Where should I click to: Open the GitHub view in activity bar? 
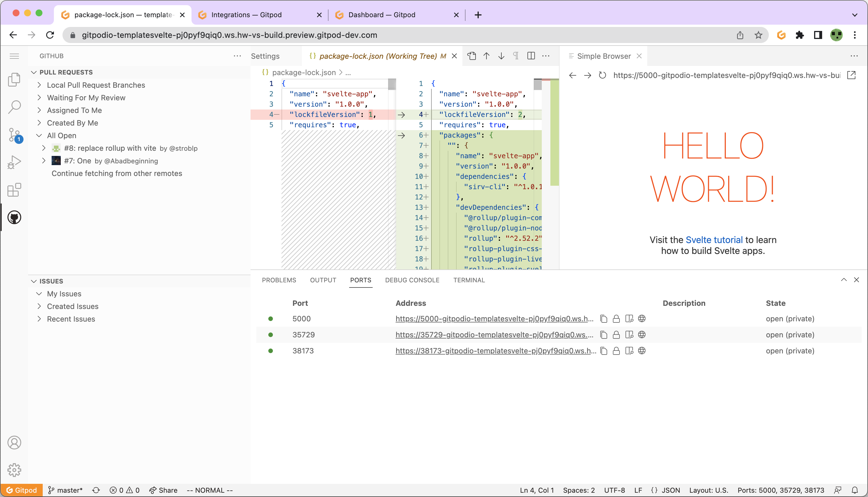[x=14, y=218]
